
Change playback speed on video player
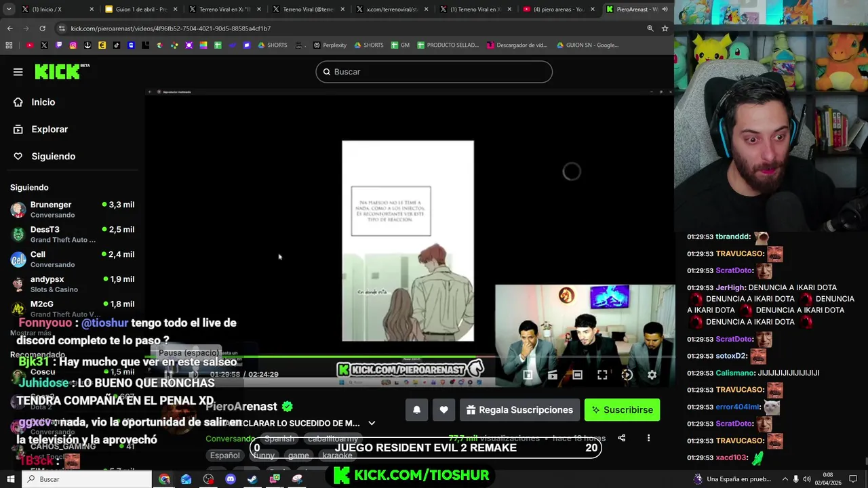point(627,375)
